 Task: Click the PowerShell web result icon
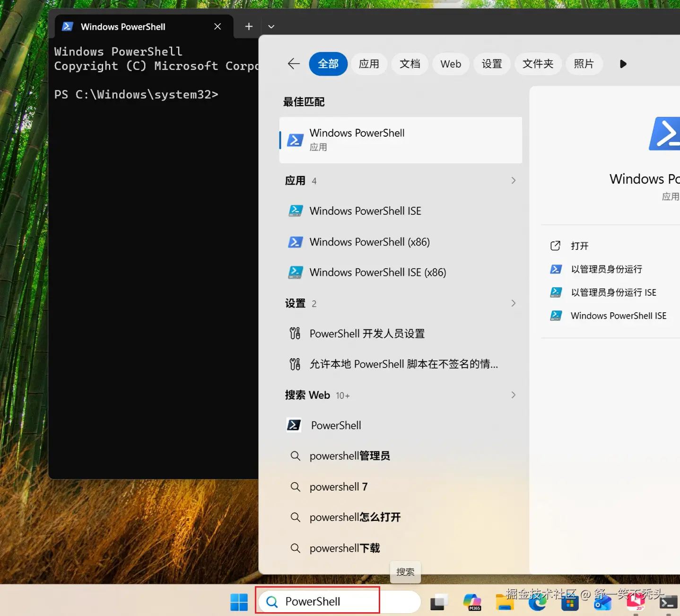[x=294, y=425]
